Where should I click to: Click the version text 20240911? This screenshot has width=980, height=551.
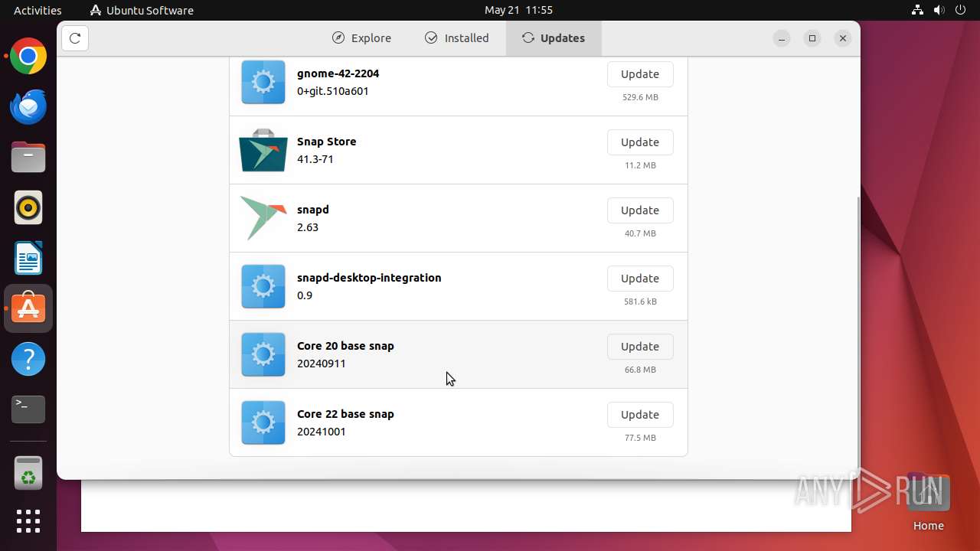(322, 364)
